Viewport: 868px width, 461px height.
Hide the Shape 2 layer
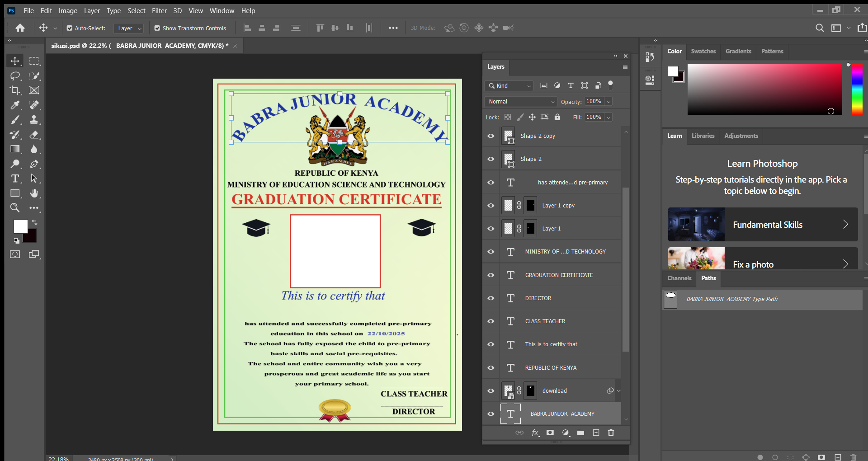491,159
